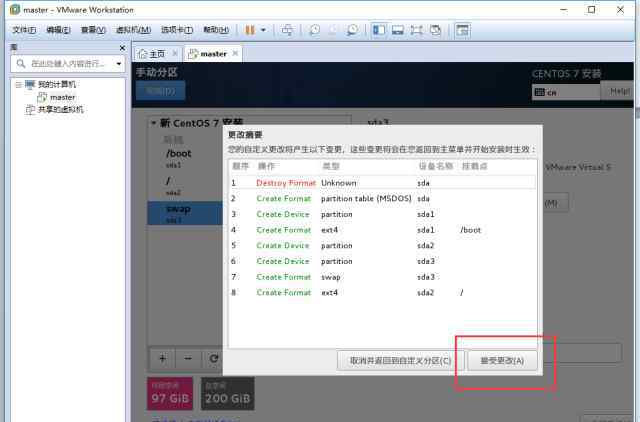640x422 pixels.
Task: Click the 设备名称 column header
Action: [x=436, y=166]
